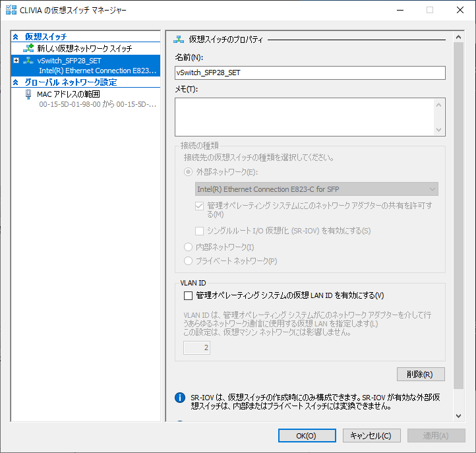The image size is (476, 453).
Task: Toggle management OS adapter sharing checkbox
Action: [x=200, y=206]
